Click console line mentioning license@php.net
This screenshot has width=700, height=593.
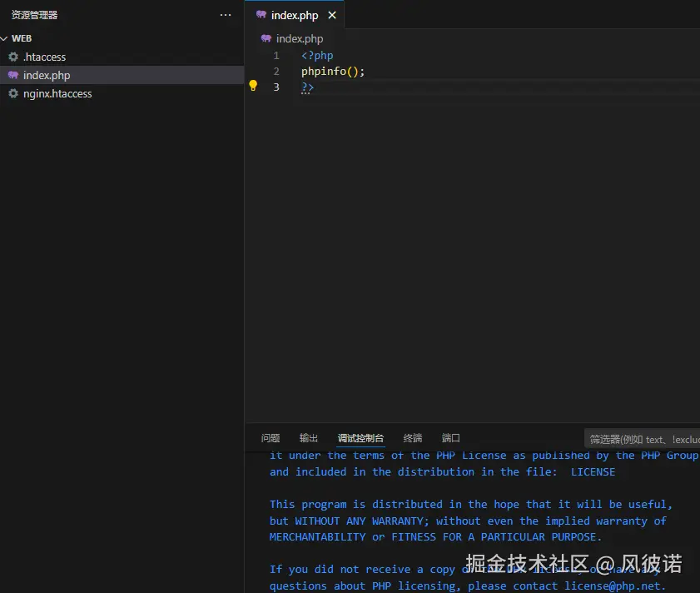(x=468, y=586)
